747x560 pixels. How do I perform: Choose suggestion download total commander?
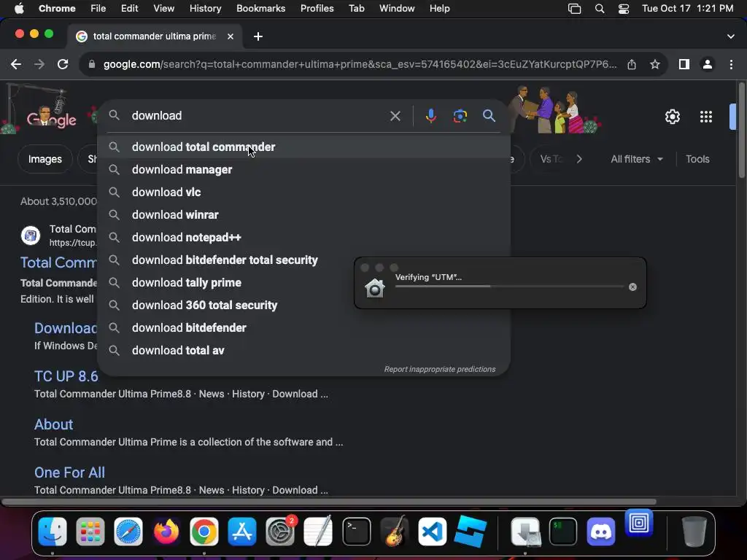(x=303, y=147)
